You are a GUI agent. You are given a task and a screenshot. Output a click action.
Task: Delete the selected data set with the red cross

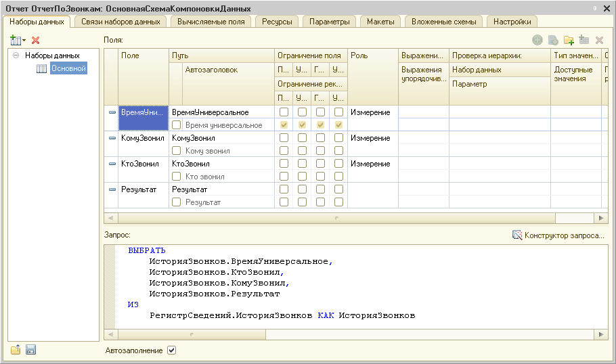(x=35, y=40)
